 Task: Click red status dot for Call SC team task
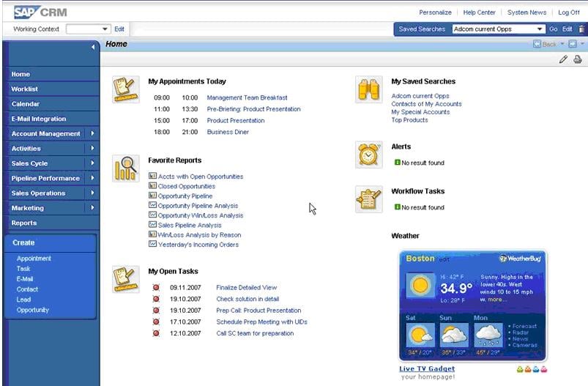156,333
